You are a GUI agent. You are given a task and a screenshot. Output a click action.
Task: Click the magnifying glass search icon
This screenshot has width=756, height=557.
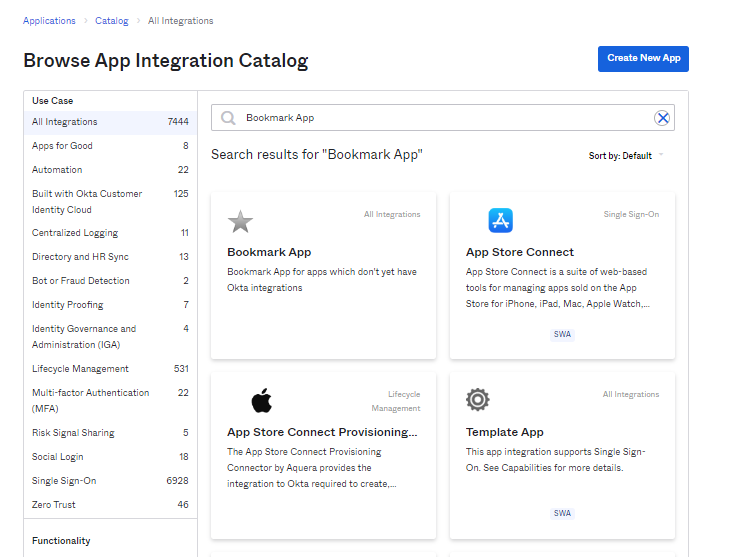coord(228,118)
